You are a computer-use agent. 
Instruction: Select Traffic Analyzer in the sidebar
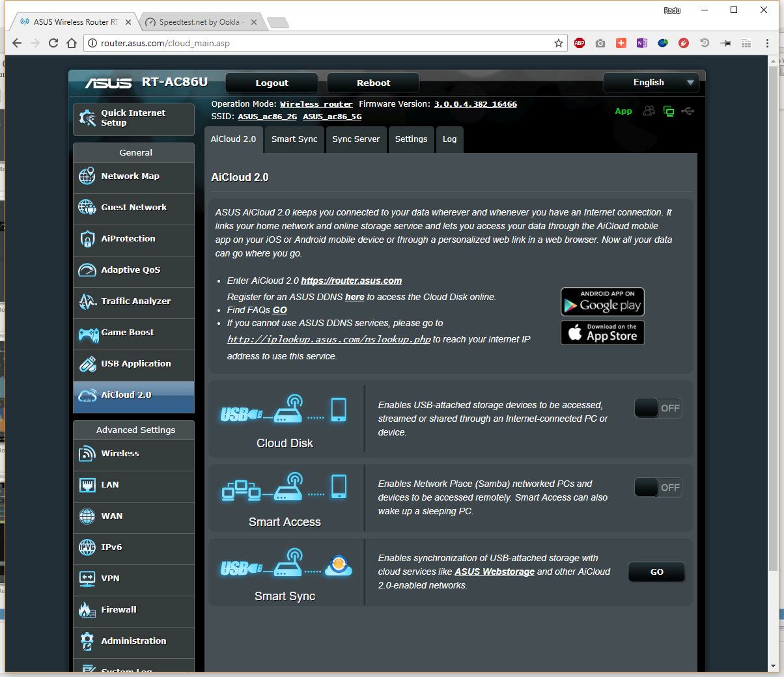click(x=133, y=301)
